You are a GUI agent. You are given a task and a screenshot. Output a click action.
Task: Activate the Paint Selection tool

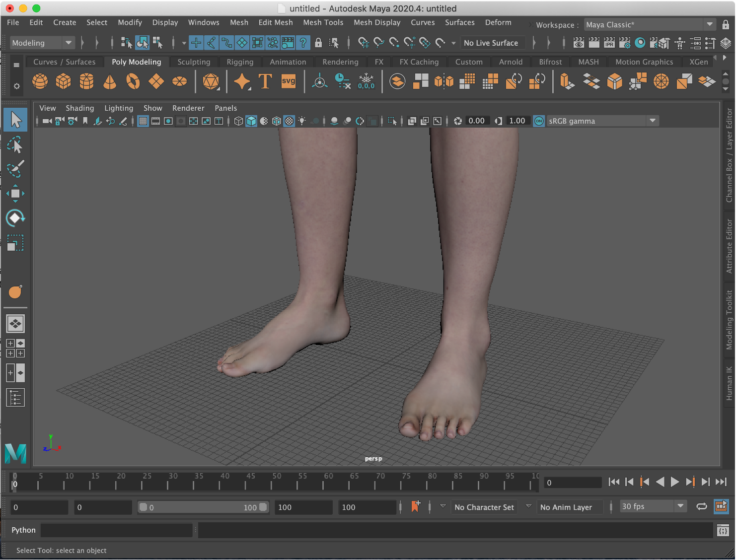(15, 169)
